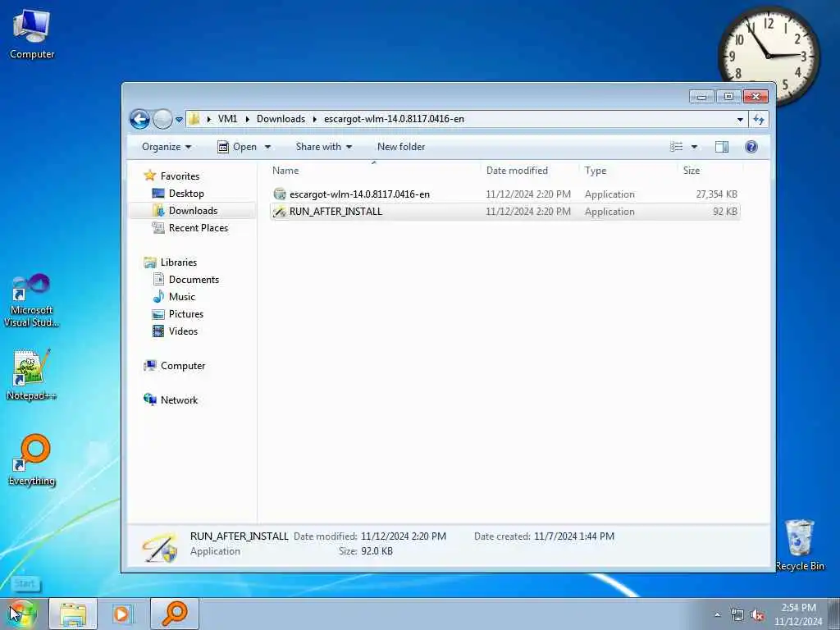Expand arrow between VM1 and Downloads breadcrumb
Viewport: 840px width, 630px height.
(x=247, y=119)
